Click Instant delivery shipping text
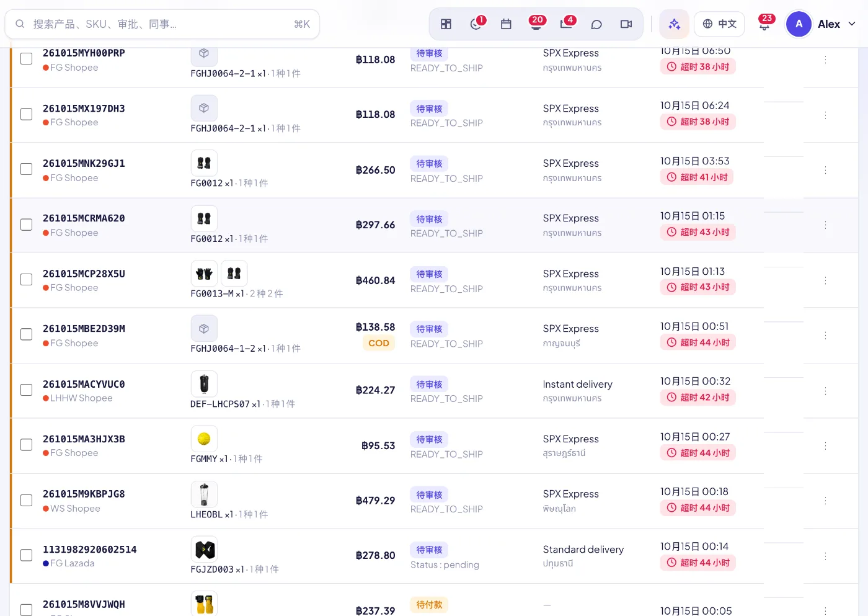Screen dimensions: 868x616 pos(577,385)
